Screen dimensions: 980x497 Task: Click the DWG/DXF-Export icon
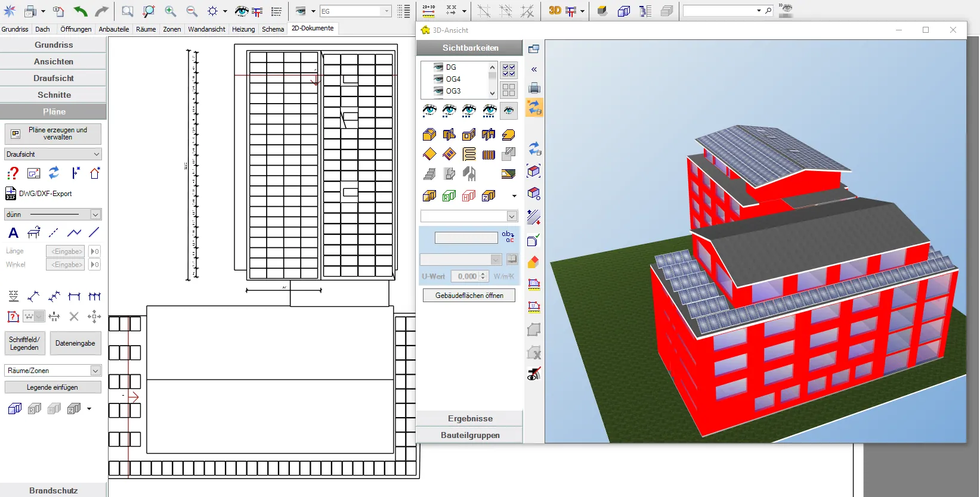[x=11, y=194]
